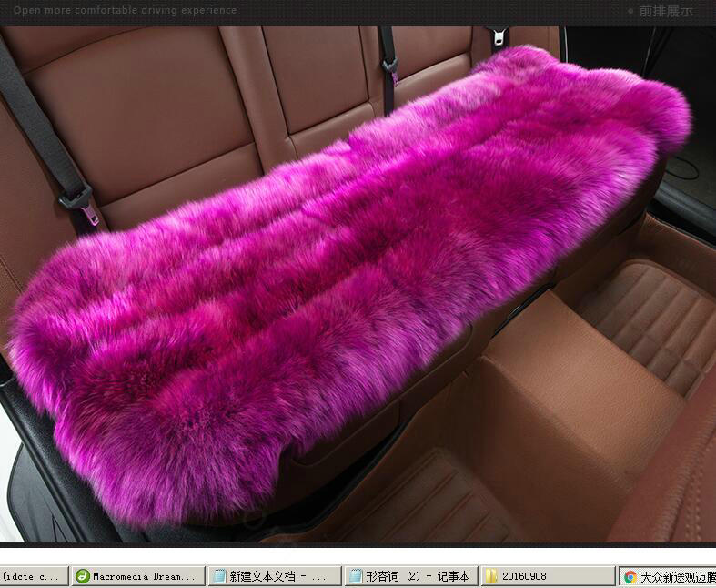This screenshot has height=588, width=716.
Task: Click the 20160908 folder icon in taskbar
Action: point(490,576)
